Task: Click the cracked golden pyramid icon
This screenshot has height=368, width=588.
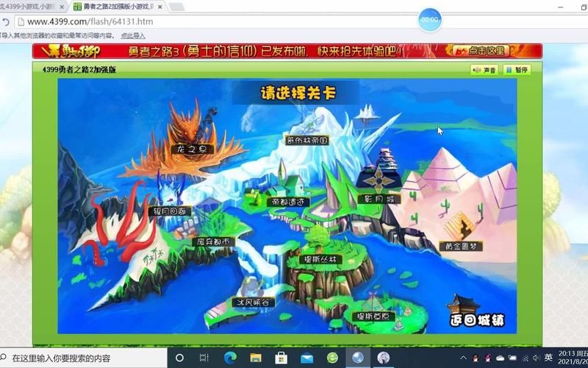Action: click(x=460, y=225)
